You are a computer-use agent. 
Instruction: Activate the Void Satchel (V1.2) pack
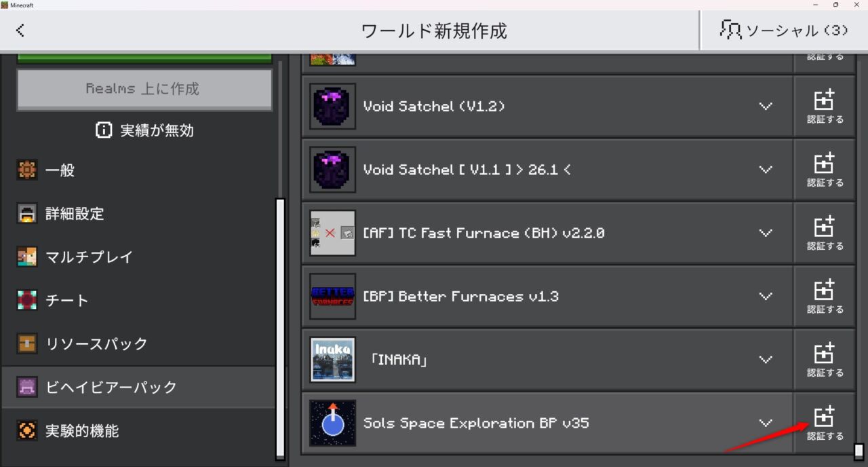(825, 107)
